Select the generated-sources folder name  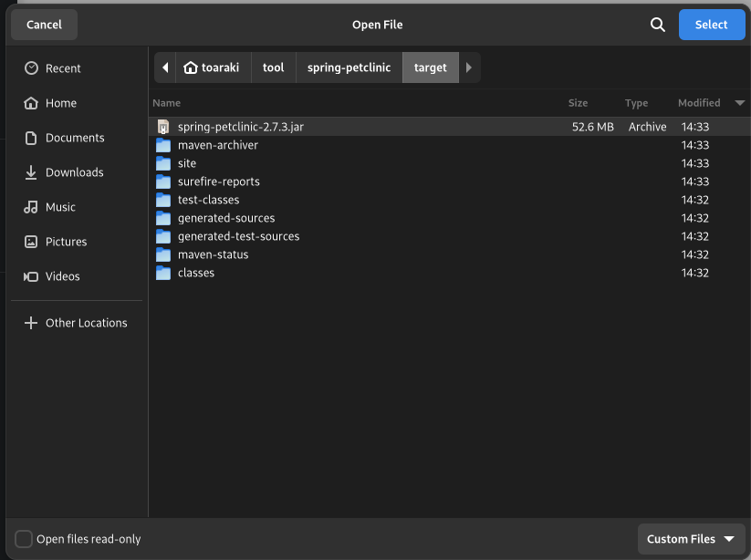click(226, 218)
